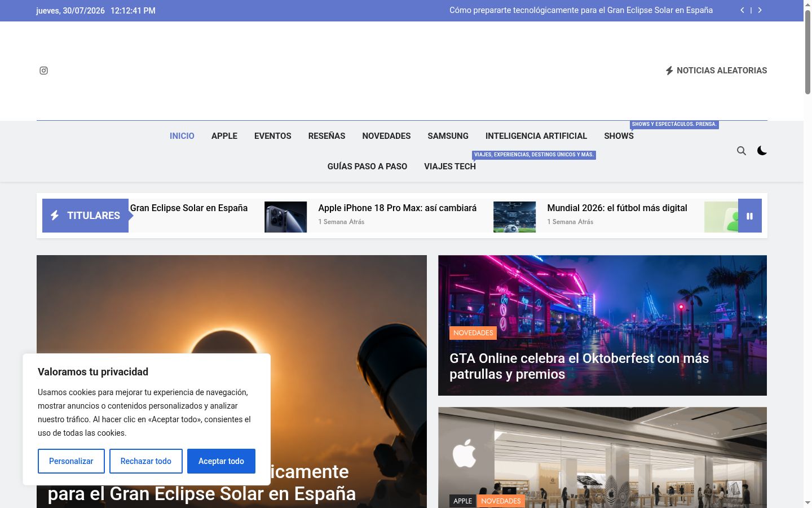Open GTA Online Oktoberfest article title
Screen dimensions: 812x508
coord(579,366)
